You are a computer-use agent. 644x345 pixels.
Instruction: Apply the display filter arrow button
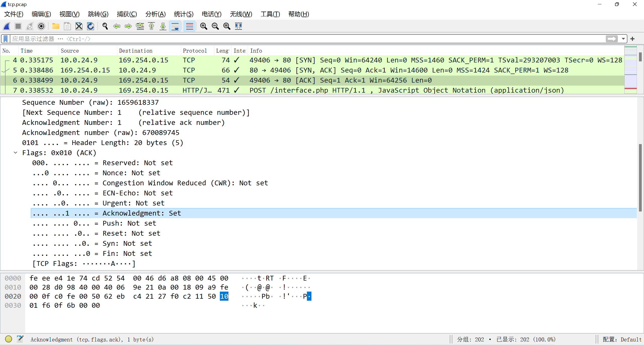tap(612, 39)
